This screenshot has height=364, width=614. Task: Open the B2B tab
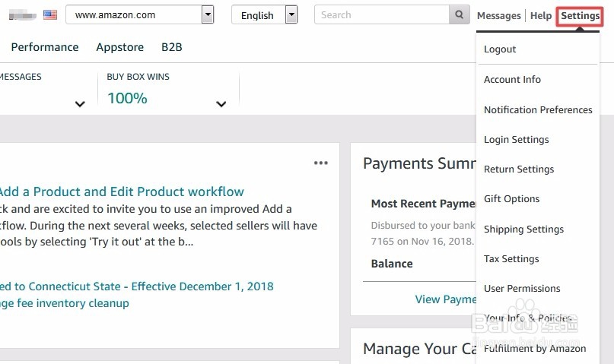pos(171,47)
